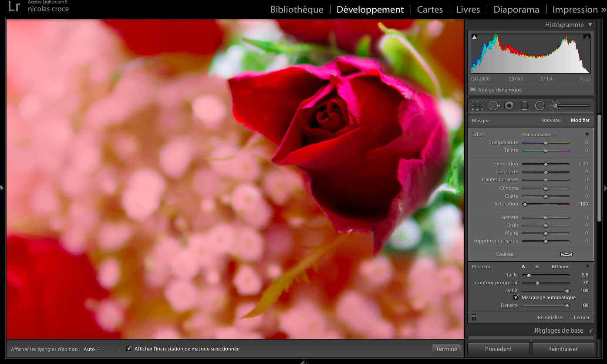Viewport: 607px width, 364px height.
Task: Click the Terminé button
Action: [446, 349]
